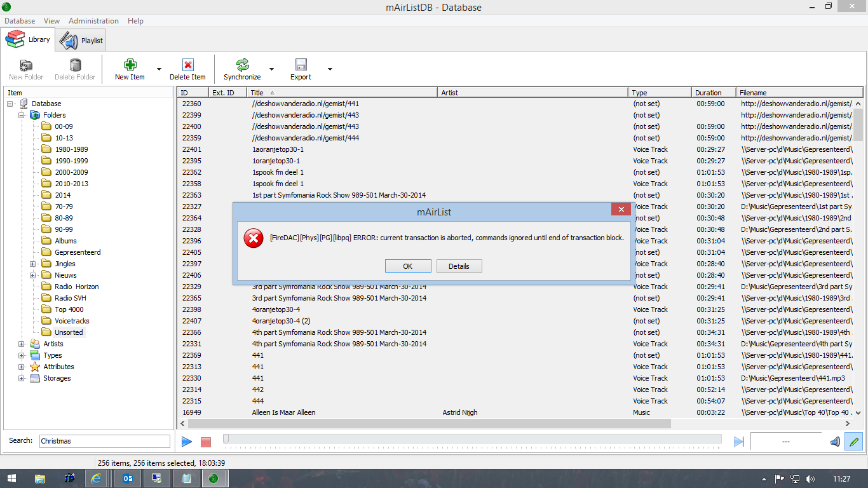Select the row titled 442
This screenshot has width=868, height=488.
pyautogui.click(x=515, y=390)
